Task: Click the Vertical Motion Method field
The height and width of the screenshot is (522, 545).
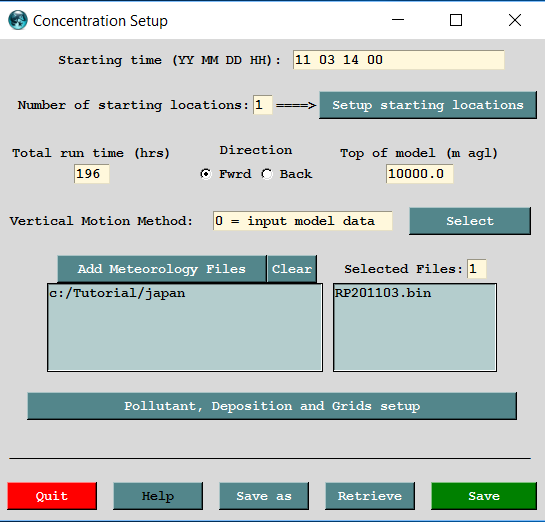Action: point(303,221)
